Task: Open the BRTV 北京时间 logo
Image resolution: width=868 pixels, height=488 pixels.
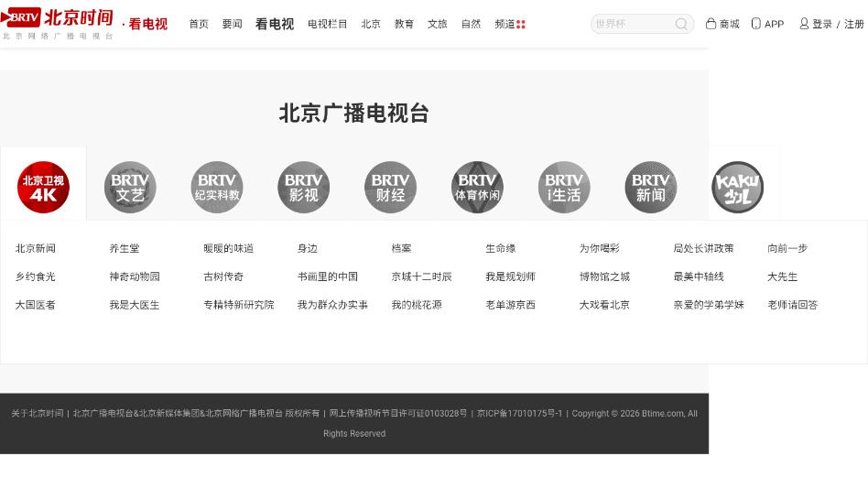Action: (57, 23)
